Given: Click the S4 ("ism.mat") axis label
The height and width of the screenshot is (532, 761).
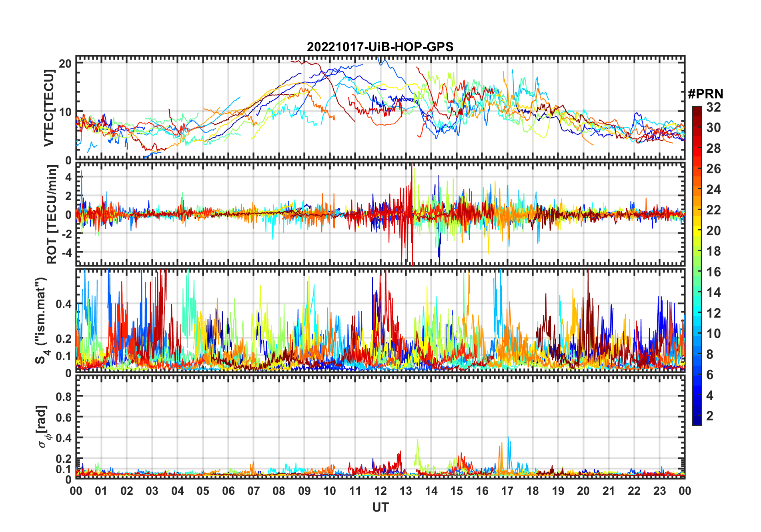Looking at the screenshot, I should (x=42, y=321).
